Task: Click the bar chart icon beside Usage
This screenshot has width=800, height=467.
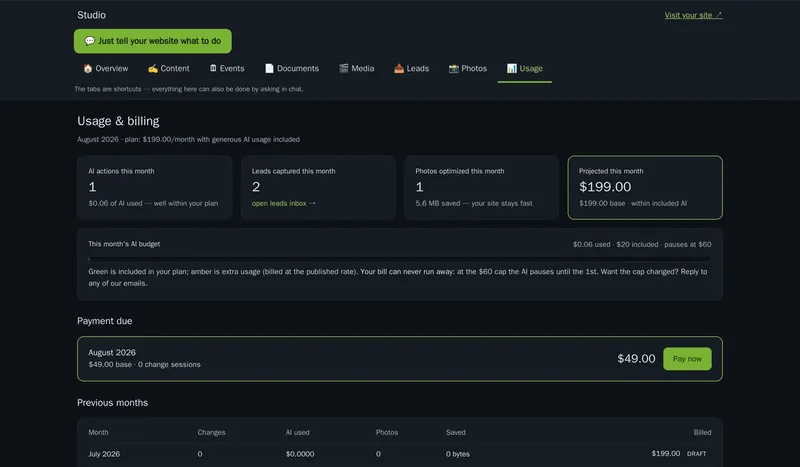Action: (x=512, y=68)
